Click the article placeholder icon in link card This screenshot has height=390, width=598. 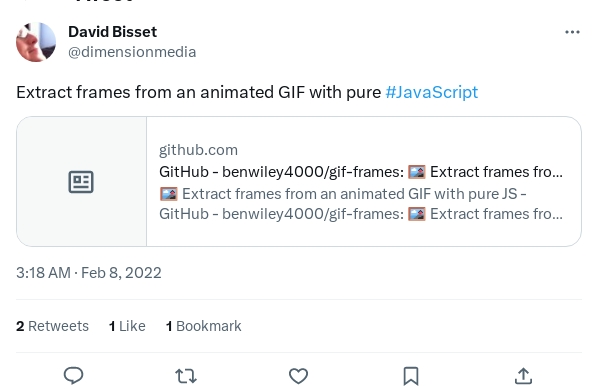[81, 182]
